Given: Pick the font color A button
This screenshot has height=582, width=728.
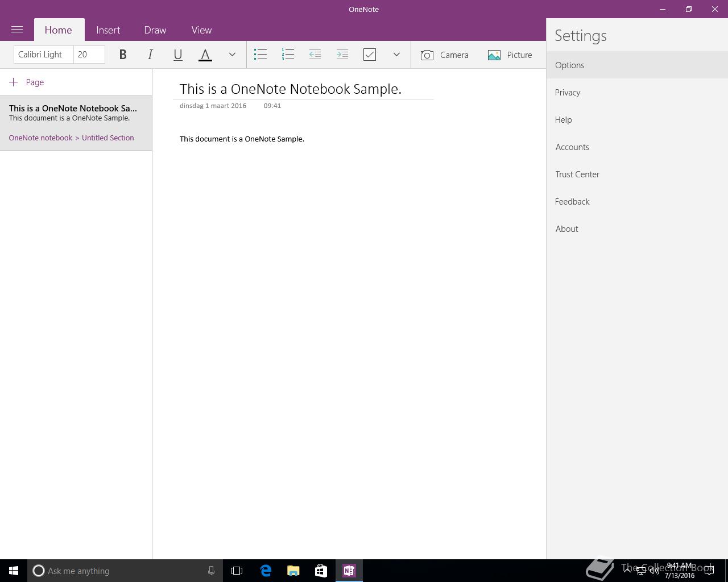Looking at the screenshot, I should (x=205, y=55).
